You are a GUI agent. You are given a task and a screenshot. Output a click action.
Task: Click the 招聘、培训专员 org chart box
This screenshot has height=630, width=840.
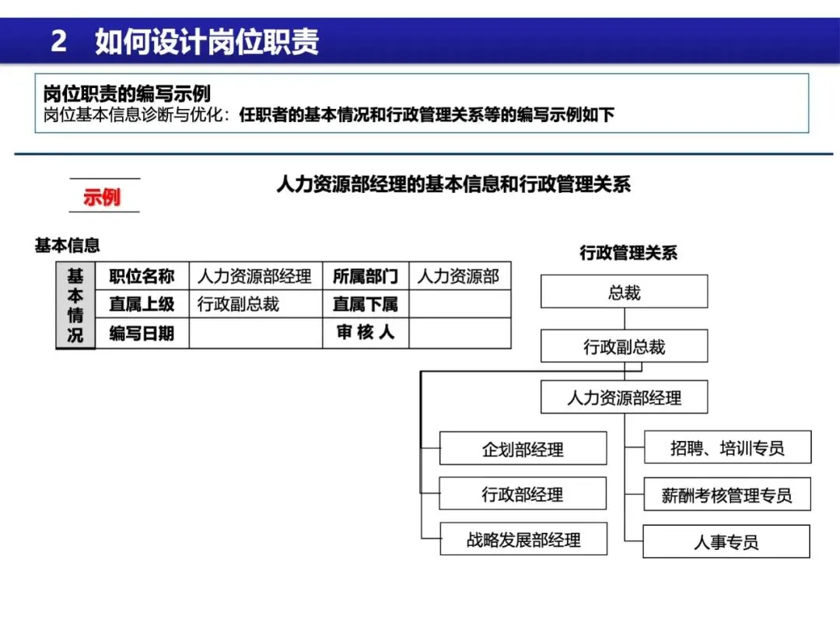[x=727, y=446]
